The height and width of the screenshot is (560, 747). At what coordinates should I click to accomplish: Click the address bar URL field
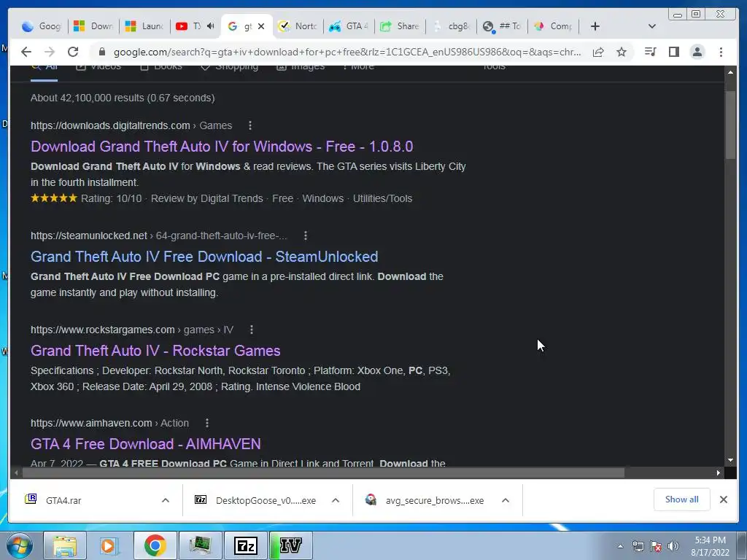[347, 52]
